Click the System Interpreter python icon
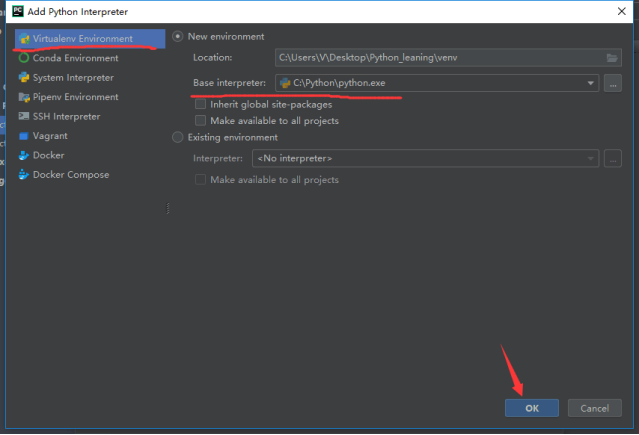 pos(24,77)
